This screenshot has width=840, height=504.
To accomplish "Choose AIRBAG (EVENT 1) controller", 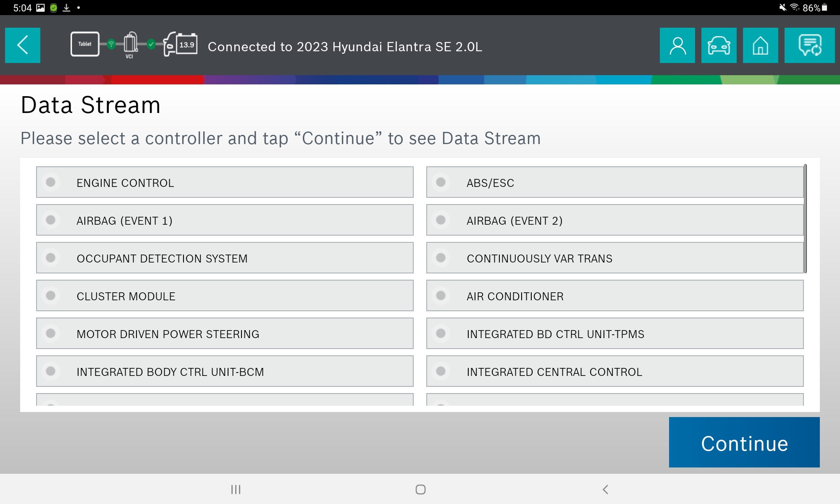I will tap(225, 220).
